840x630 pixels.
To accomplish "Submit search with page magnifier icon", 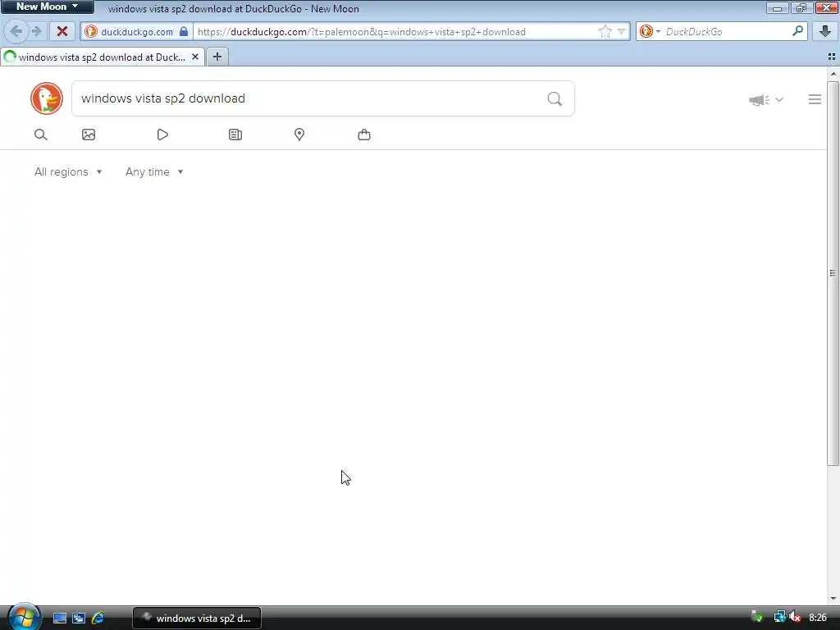I will 555,98.
